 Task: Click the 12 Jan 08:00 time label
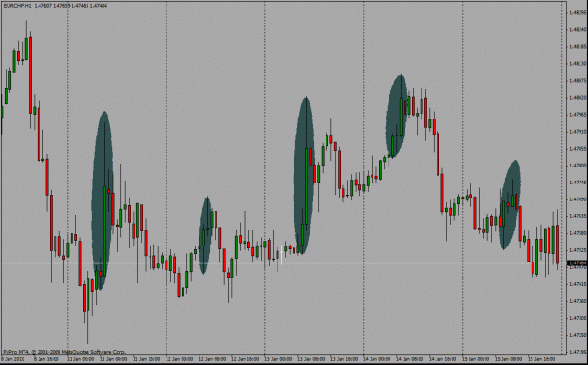tap(213, 359)
